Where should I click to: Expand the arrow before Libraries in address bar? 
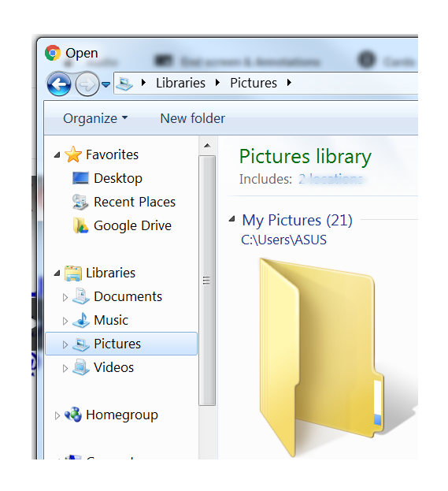[143, 83]
